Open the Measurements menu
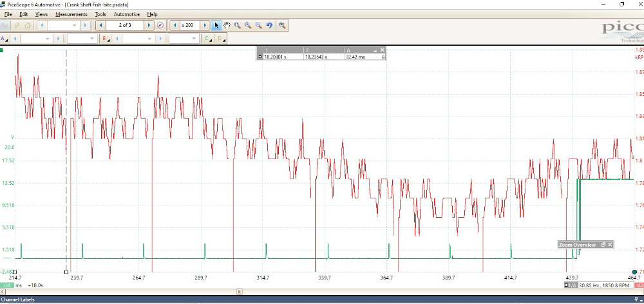Image resolution: width=644 pixels, height=304 pixels. 71,14
